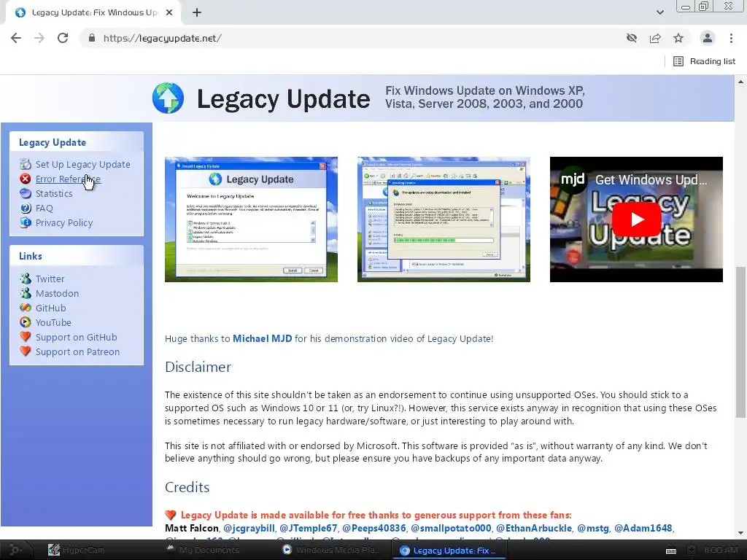Open @jcgraybill supporter link
747x560 pixels.
click(249, 528)
